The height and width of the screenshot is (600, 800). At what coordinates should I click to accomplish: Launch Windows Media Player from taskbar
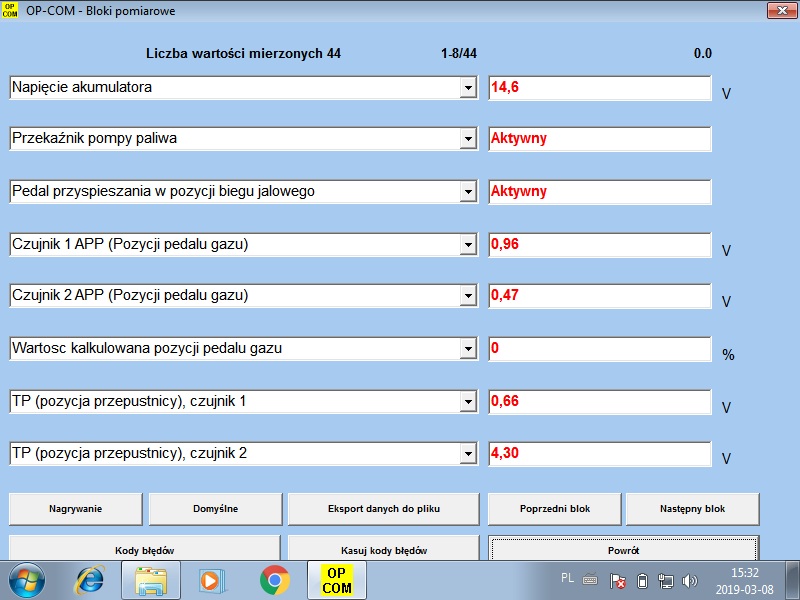pos(211,579)
